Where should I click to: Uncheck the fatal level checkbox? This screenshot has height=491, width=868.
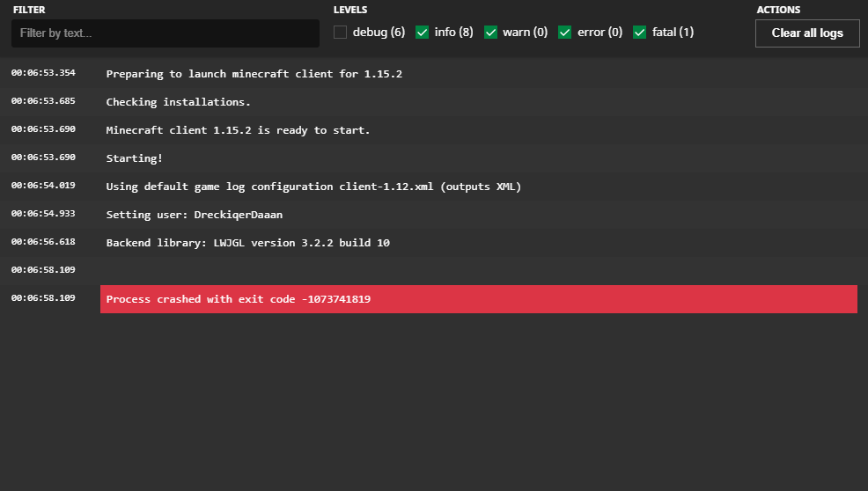click(x=640, y=33)
